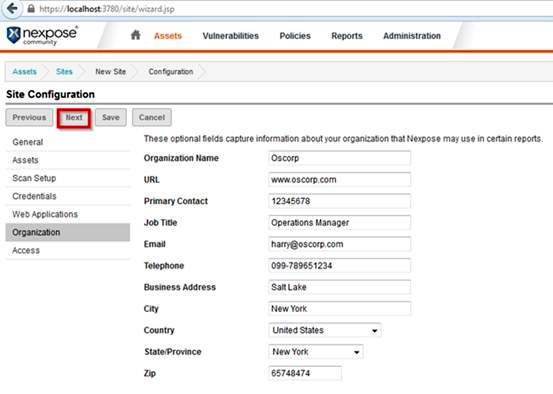Click the City field

339,309
